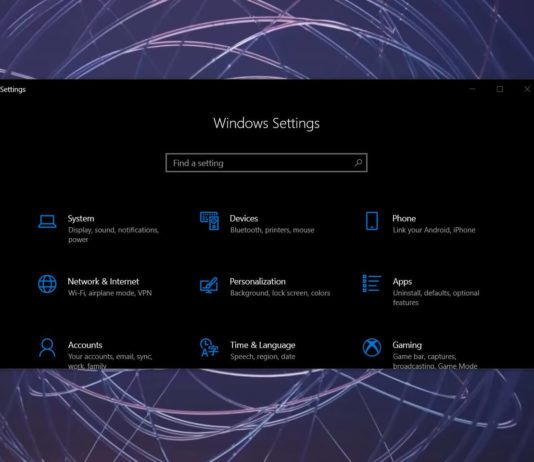Image resolution: width=534 pixels, height=462 pixels.
Task: Click 'Uninstall, defaults, optional features' description
Action: (x=436, y=298)
